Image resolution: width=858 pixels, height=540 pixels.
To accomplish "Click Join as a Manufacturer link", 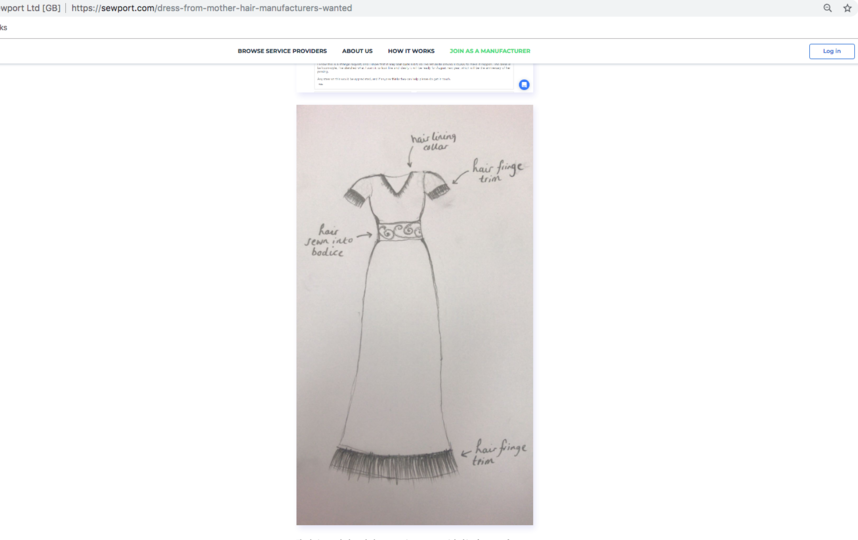I will [490, 51].
